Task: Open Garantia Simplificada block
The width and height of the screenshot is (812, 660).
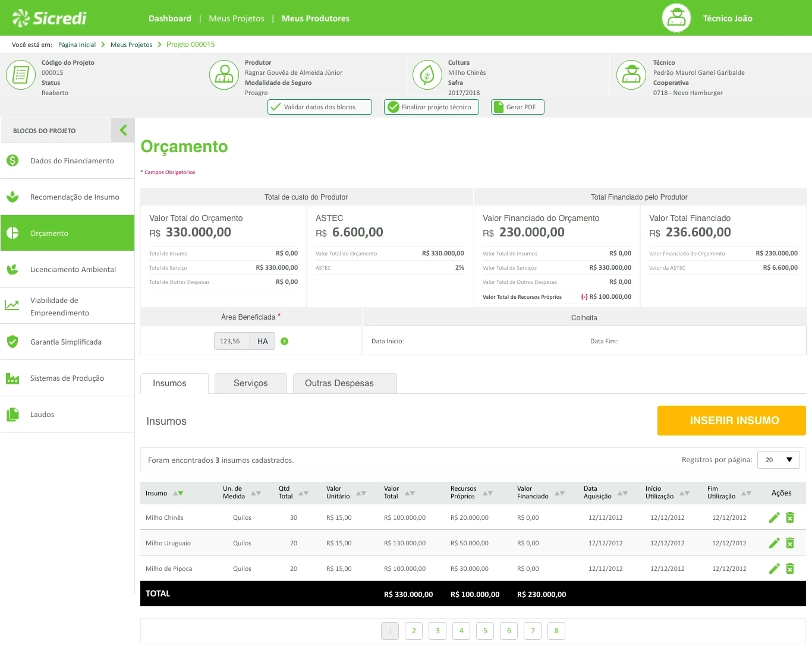Action: (x=67, y=342)
